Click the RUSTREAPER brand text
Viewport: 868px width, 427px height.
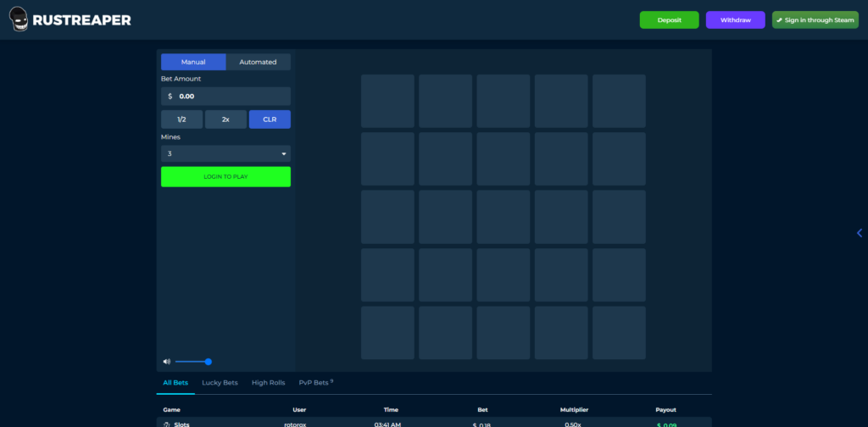(82, 20)
